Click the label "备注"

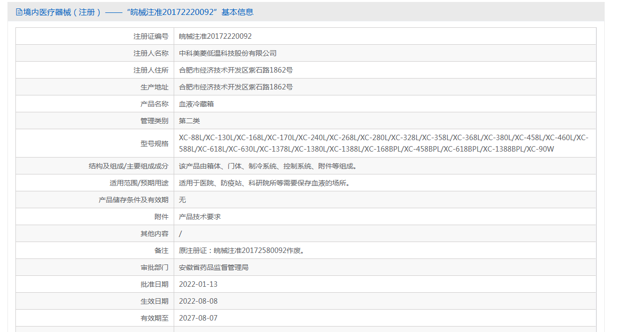click(x=161, y=250)
